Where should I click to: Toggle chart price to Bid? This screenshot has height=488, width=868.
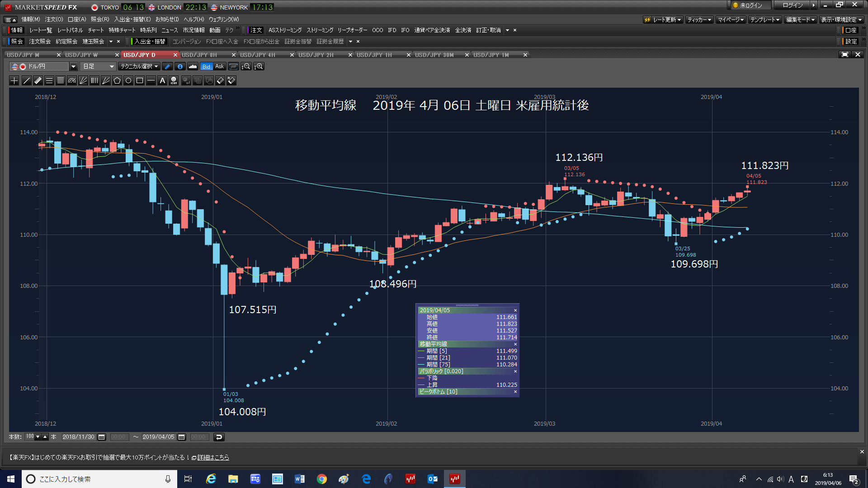point(206,66)
